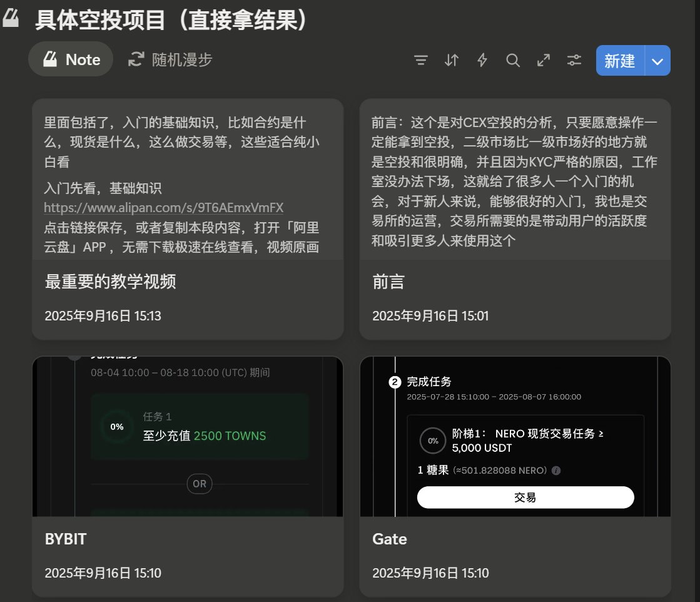
Task: Click the step 2 完成任务 heading
Action: (x=429, y=382)
